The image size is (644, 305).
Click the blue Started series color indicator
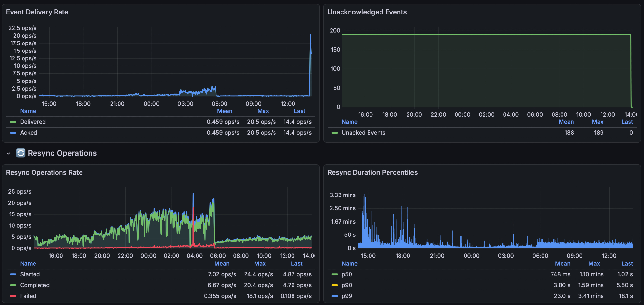pos(13,274)
